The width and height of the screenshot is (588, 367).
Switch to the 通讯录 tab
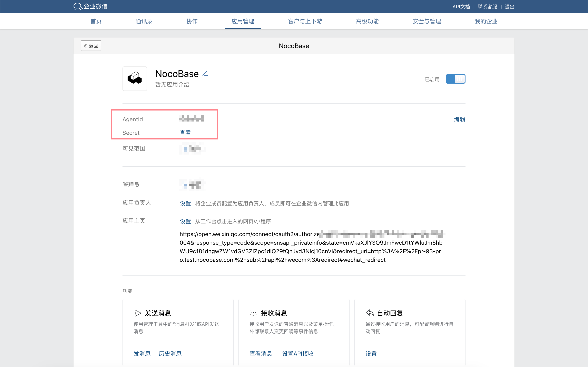144,21
